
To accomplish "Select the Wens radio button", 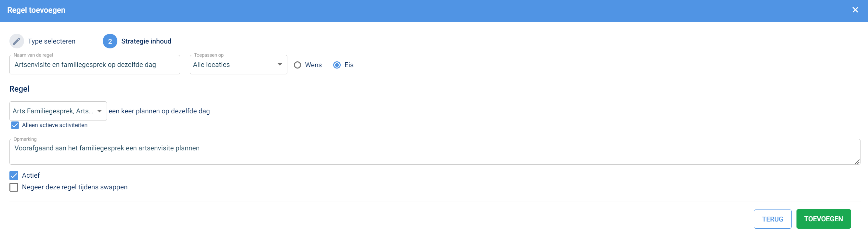I will click(297, 65).
